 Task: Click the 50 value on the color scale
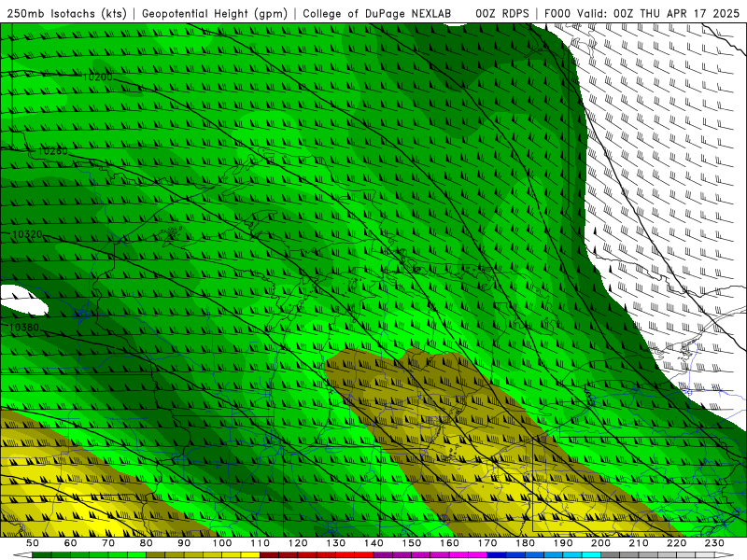pyautogui.click(x=33, y=543)
